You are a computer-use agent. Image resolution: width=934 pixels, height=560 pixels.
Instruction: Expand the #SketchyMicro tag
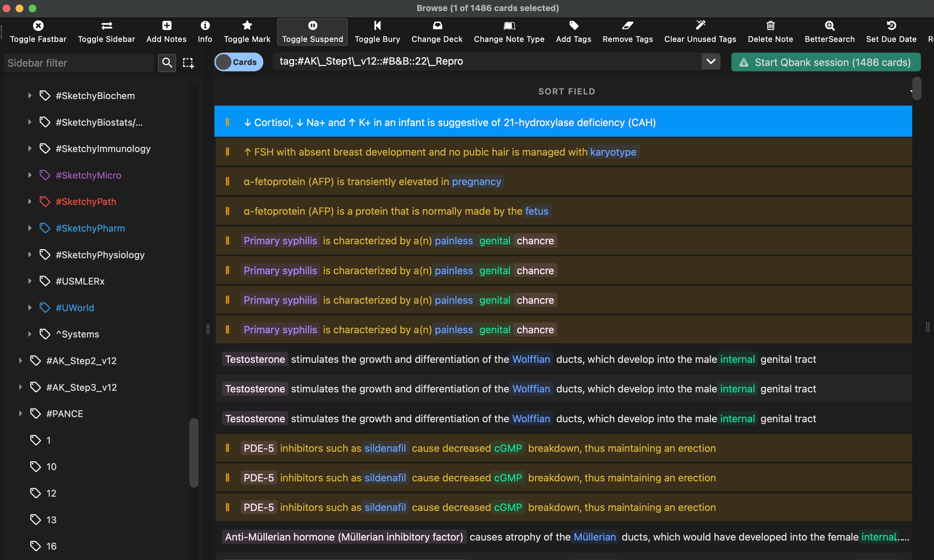[30, 175]
